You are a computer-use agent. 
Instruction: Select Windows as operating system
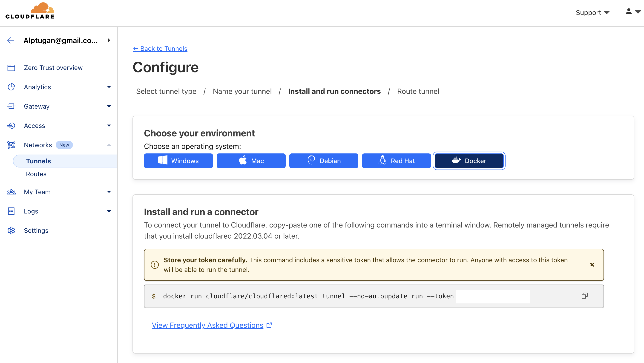pos(178,161)
